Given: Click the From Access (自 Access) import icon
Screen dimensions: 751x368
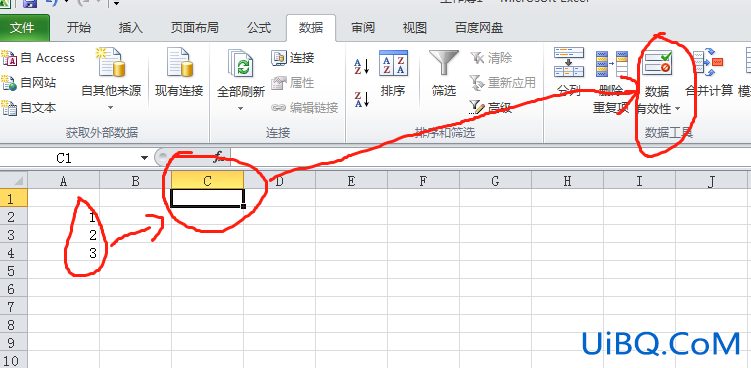Looking at the screenshot, I should (x=9, y=58).
